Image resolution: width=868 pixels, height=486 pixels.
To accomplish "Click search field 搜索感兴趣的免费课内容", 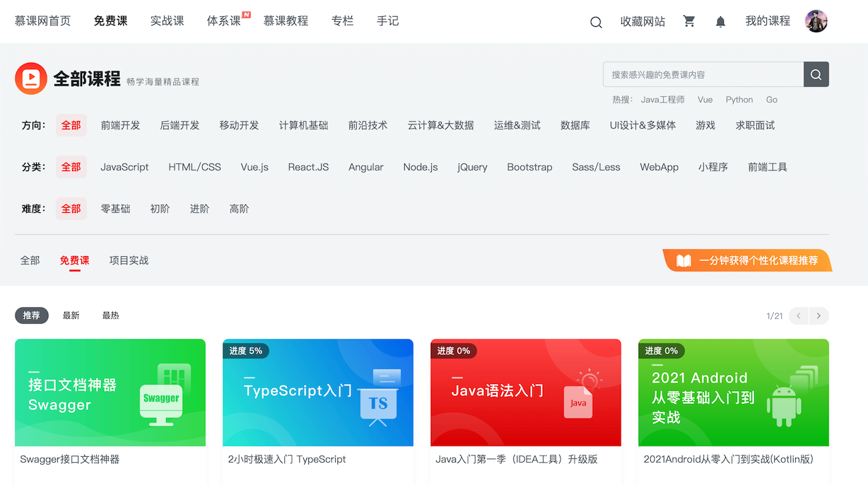I will [703, 74].
